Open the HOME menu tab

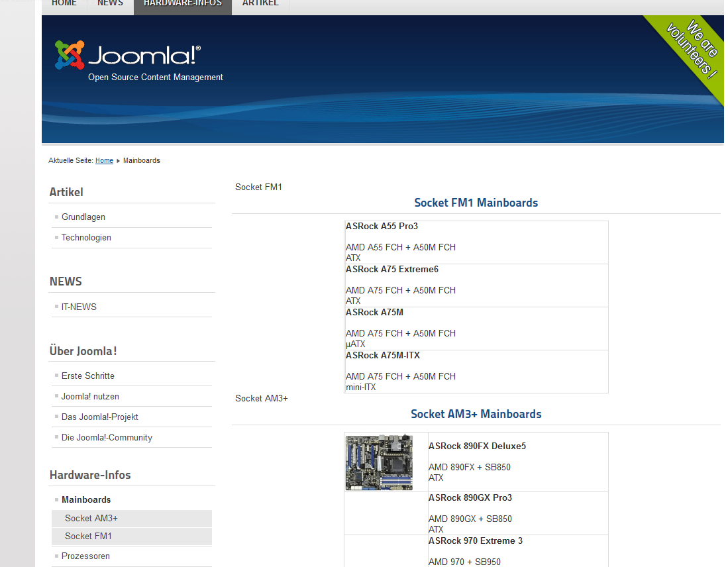(64, 4)
